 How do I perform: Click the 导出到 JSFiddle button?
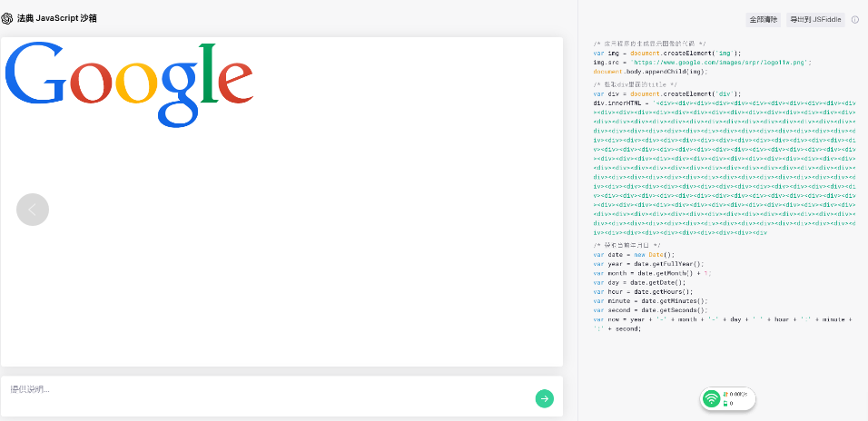815,20
